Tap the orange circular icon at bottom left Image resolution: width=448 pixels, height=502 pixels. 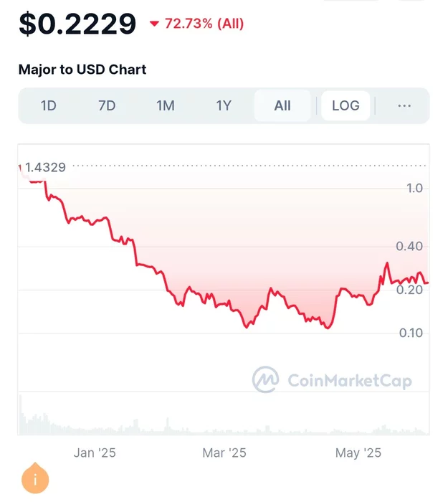35,478
